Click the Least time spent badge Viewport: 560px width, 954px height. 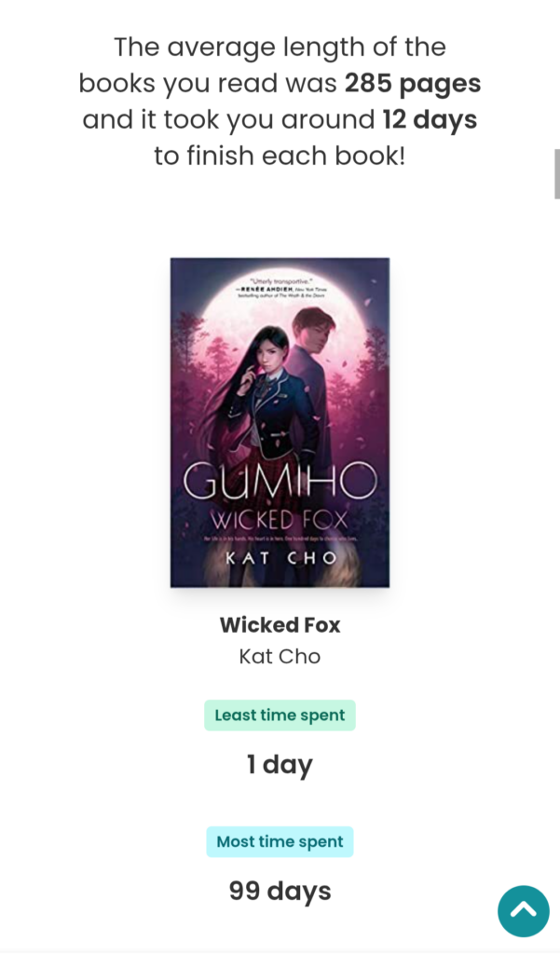[x=280, y=715]
